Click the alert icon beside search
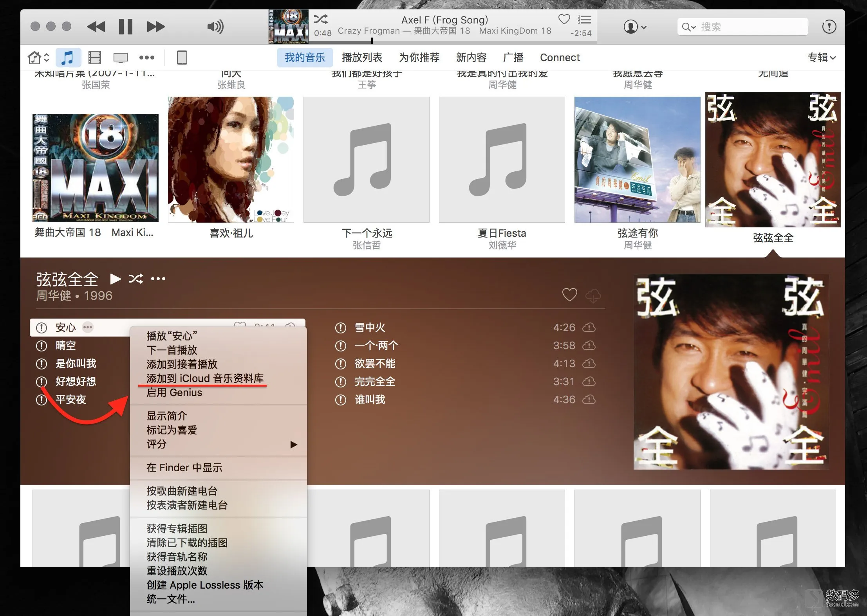 click(829, 27)
